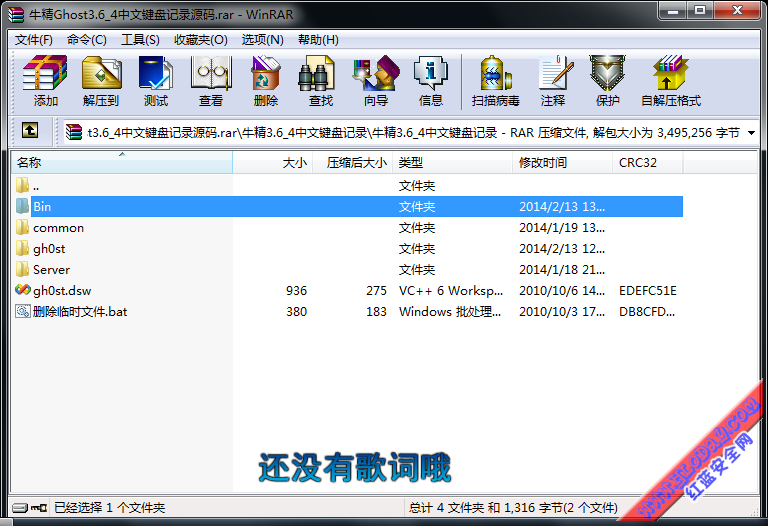Click packed size 183 of bat file
The image size is (768, 526).
click(x=376, y=312)
